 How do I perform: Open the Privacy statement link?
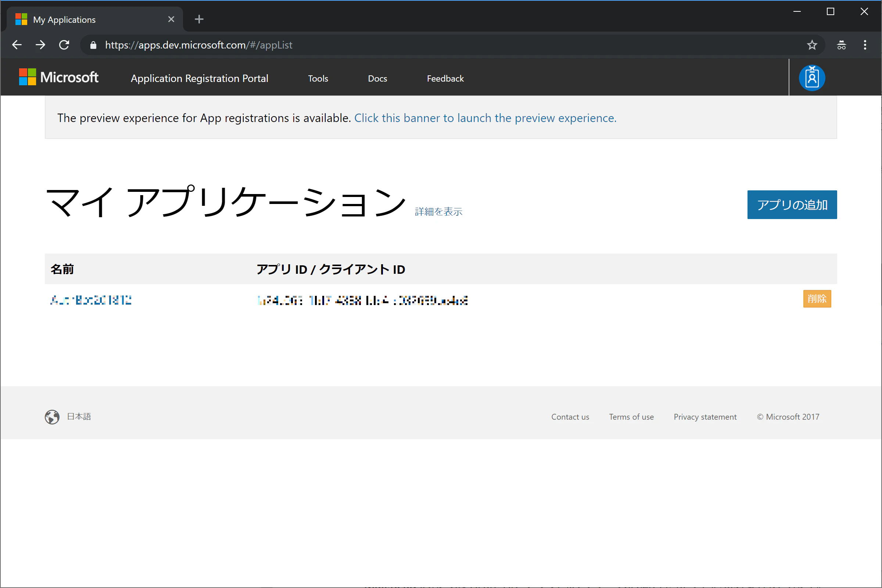[x=705, y=417]
